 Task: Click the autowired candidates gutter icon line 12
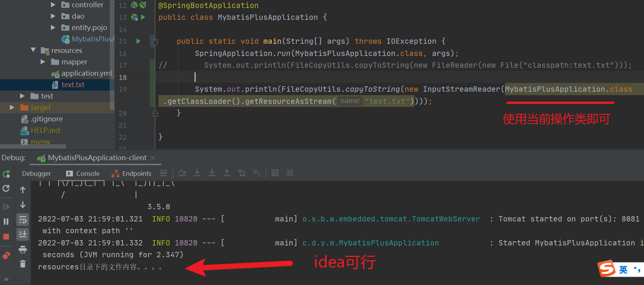143,5
